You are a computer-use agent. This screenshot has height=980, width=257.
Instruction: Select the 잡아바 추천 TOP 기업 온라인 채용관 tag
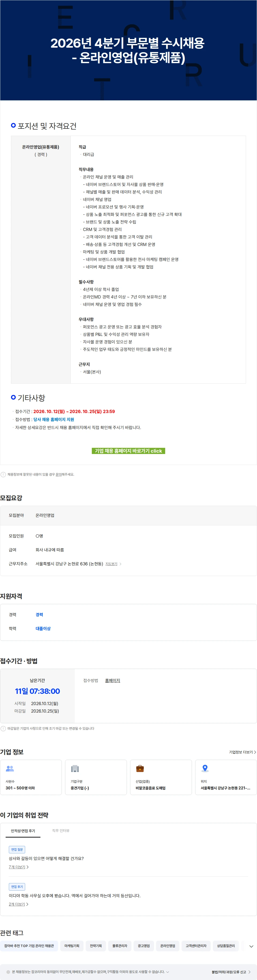pos(29,946)
